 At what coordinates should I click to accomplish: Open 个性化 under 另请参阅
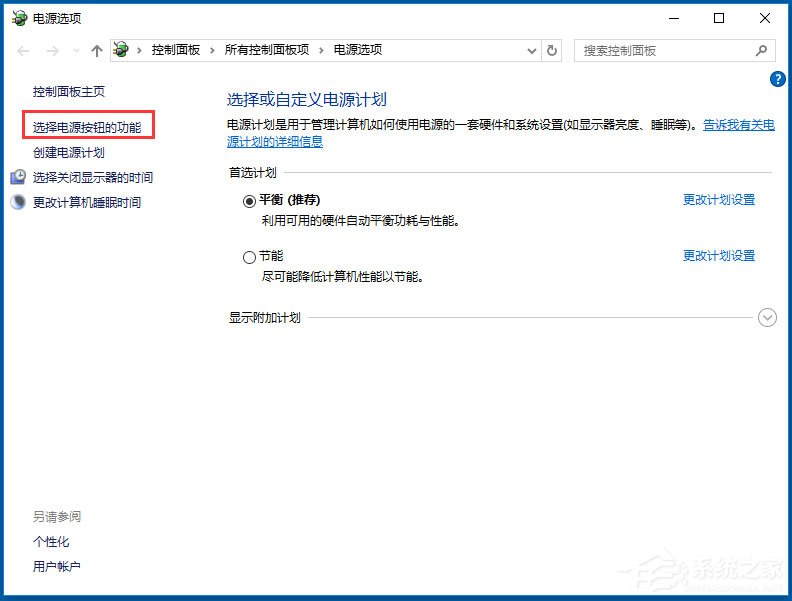[51, 542]
